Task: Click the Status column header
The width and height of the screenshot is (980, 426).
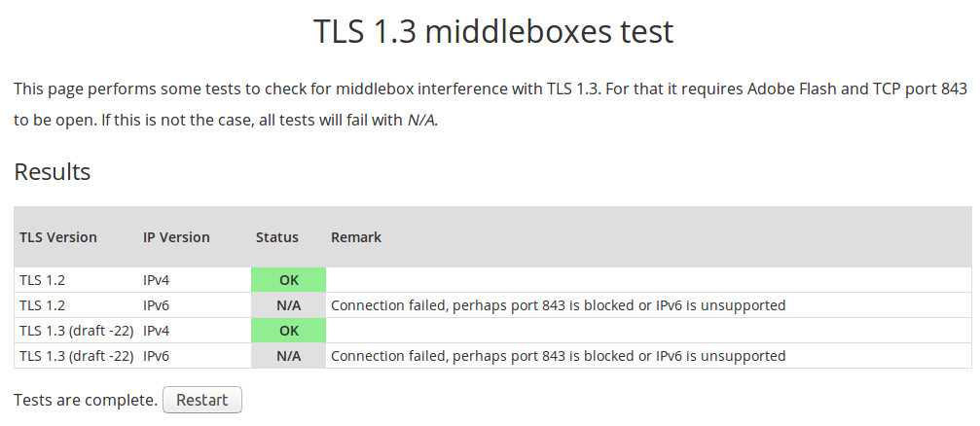Action: coord(277,237)
